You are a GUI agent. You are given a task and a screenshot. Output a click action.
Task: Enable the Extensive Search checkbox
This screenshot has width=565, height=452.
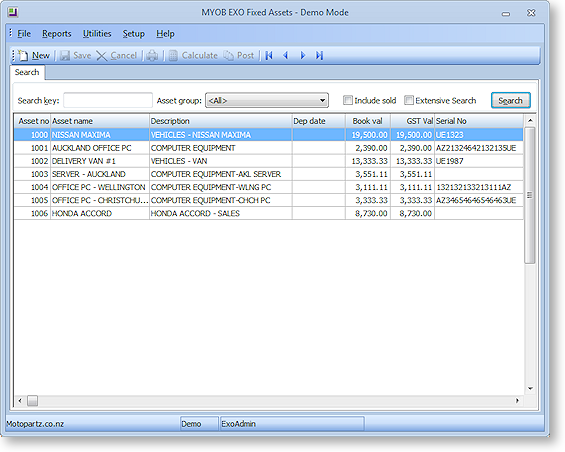click(x=409, y=100)
